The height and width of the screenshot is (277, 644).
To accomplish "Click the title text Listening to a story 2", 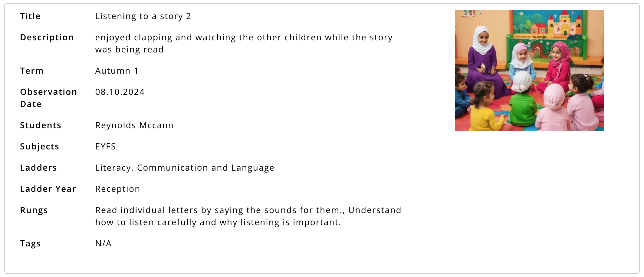I will coord(143,16).
